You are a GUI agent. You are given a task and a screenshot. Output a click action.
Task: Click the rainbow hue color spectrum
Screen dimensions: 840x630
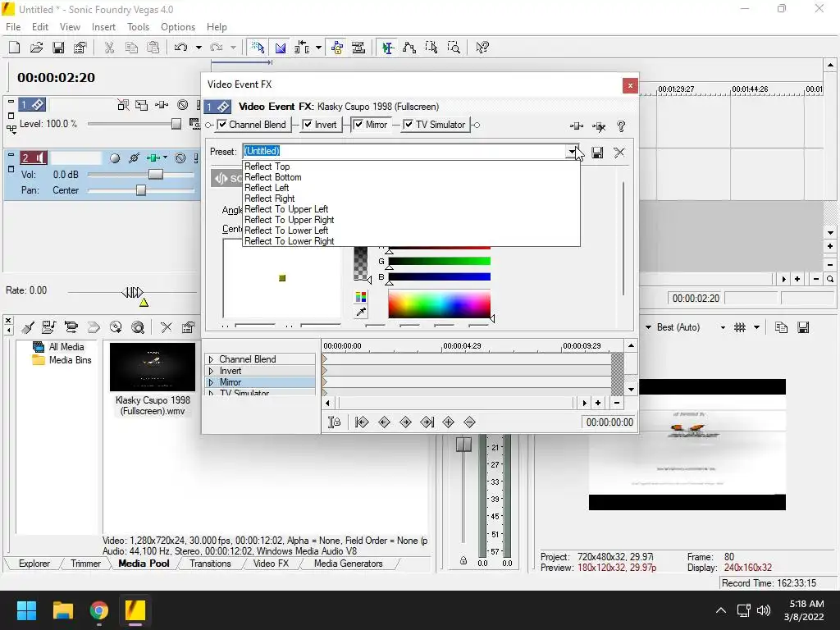coord(440,304)
